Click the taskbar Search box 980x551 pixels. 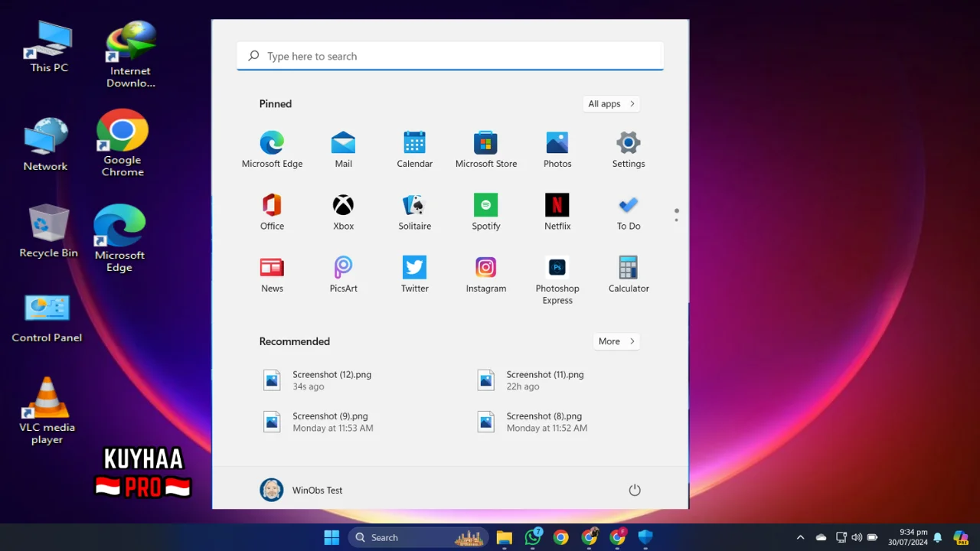(418, 537)
